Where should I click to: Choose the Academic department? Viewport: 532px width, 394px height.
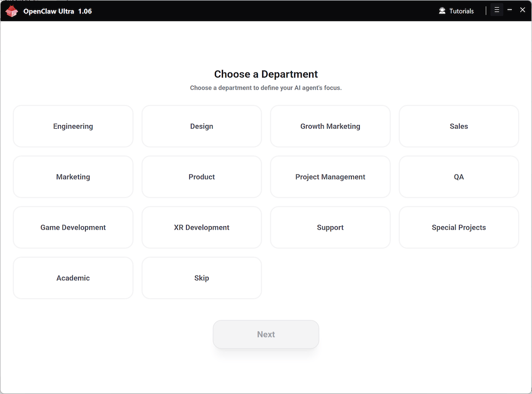pyautogui.click(x=73, y=278)
